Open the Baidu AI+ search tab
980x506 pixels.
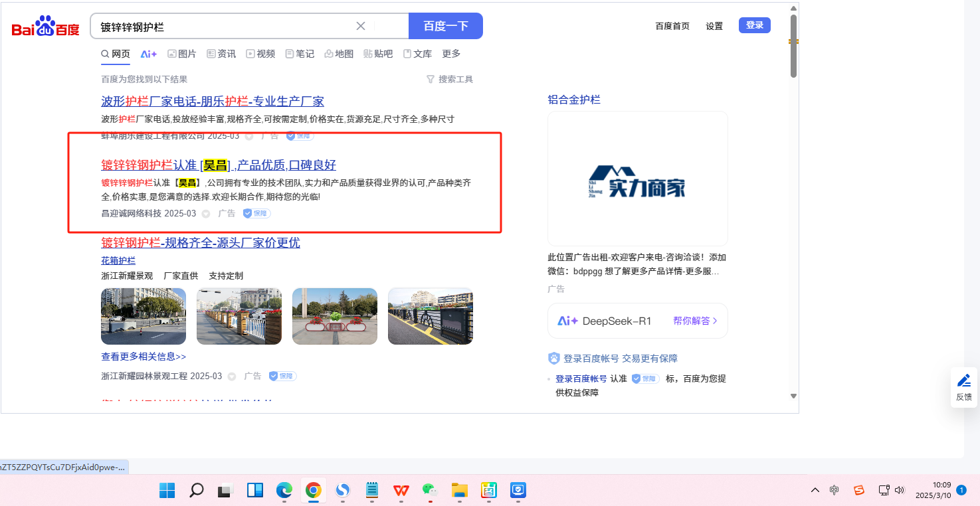click(149, 54)
